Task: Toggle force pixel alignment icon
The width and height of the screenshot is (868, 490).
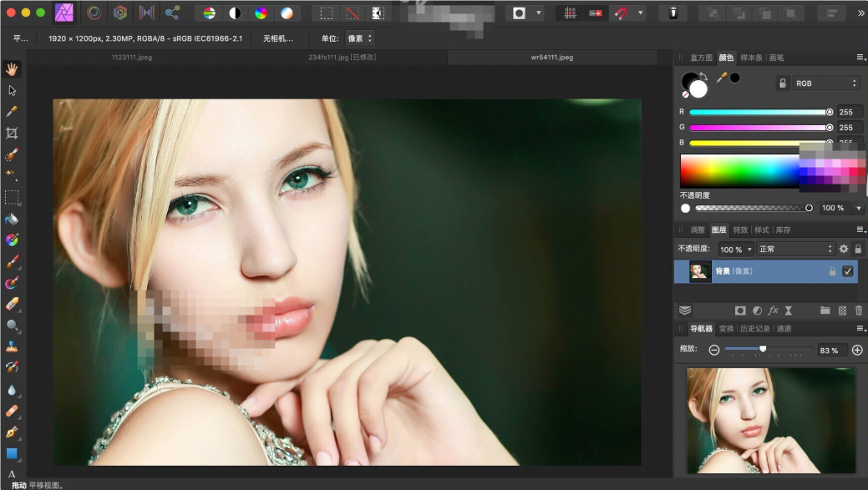Action: pos(596,13)
